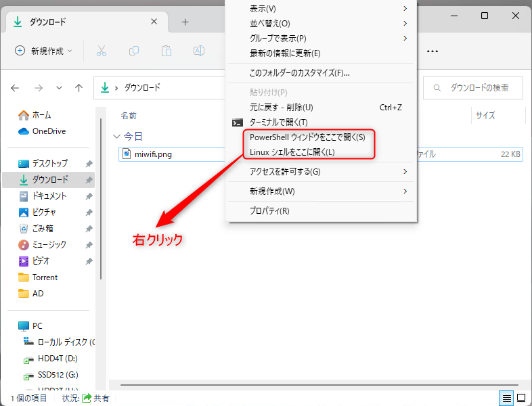The image size is (532, 406).
Task: Click the Rename icon in toolbar
Action: 199,51
